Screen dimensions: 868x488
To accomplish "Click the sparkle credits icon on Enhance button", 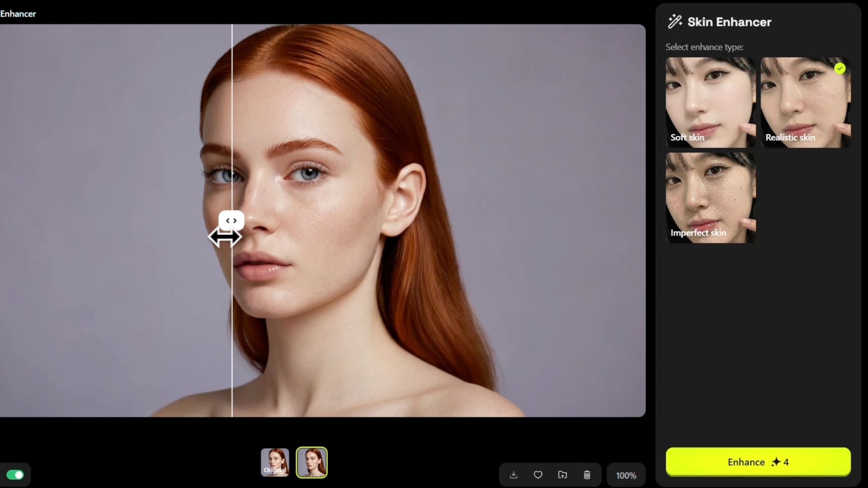I will point(776,462).
